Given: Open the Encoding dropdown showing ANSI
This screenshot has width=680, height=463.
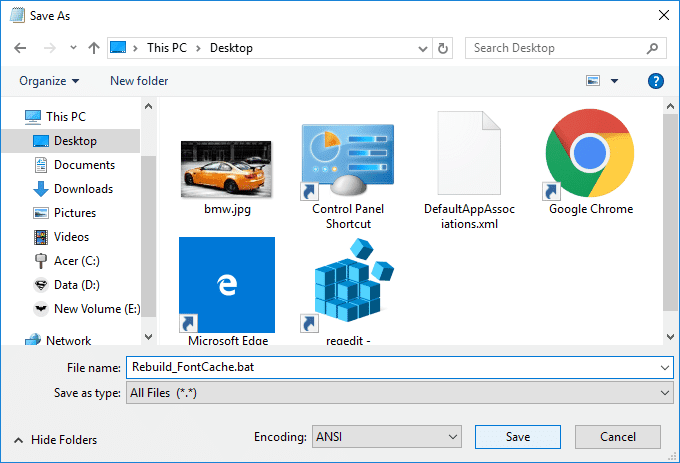Looking at the screenshot, I should pos(386,437).
